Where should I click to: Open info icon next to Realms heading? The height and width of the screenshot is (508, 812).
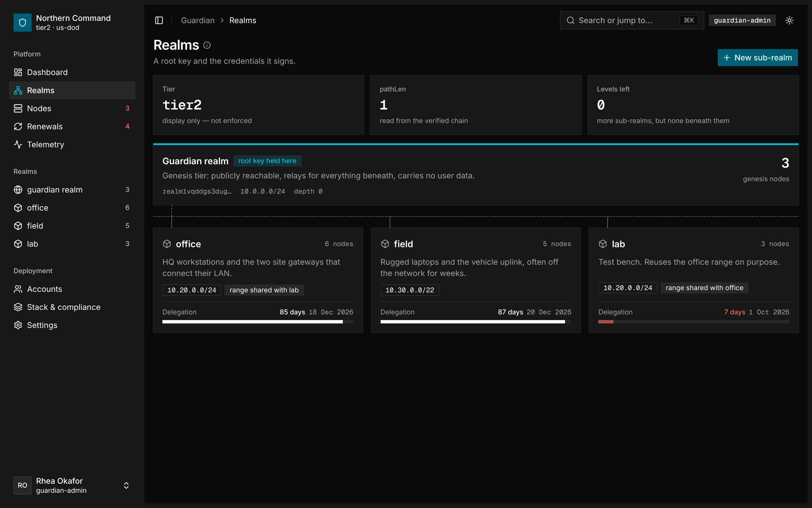[207, 45]
